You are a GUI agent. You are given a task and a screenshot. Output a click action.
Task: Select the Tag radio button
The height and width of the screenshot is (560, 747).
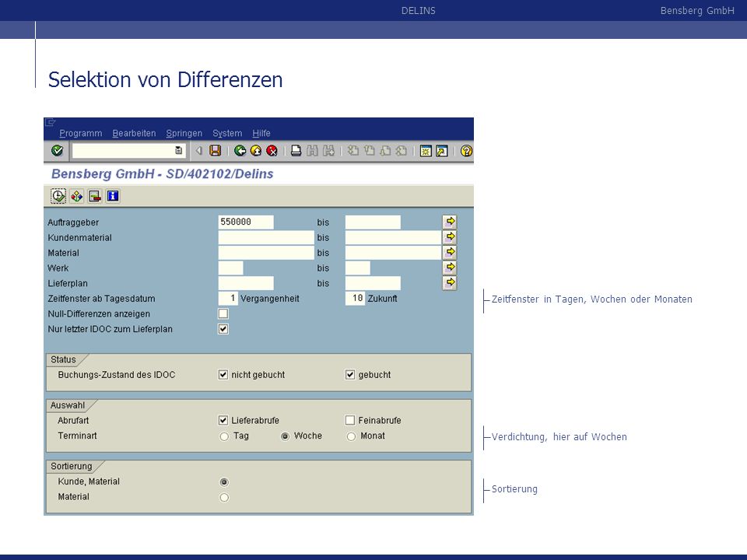(x=224, y=436)
